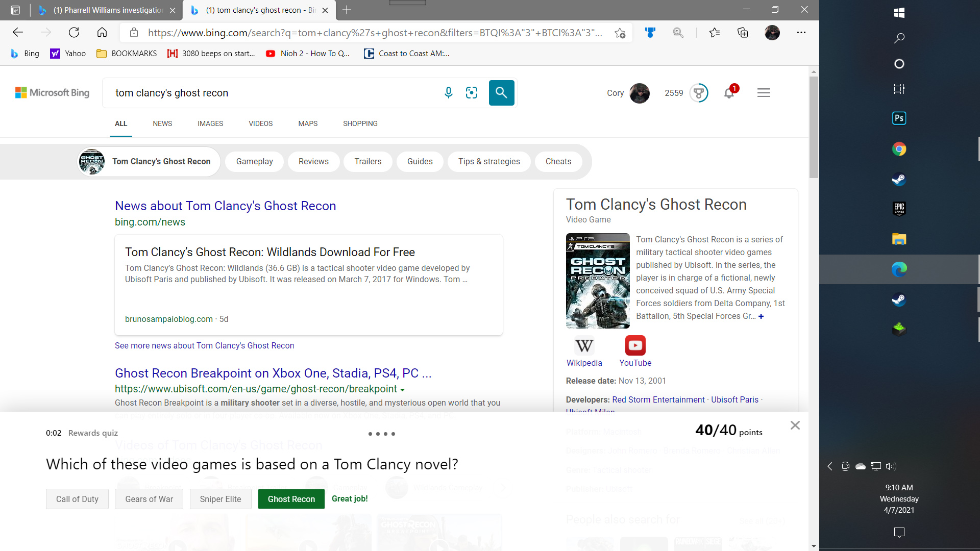Switch to the IMAGES tab
This screenshot has height=551, width=980.
click(210, 123)
